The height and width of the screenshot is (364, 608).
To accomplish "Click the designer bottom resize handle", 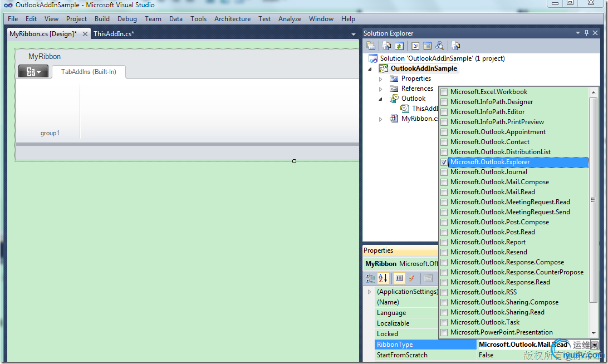I will coord(295,161).
